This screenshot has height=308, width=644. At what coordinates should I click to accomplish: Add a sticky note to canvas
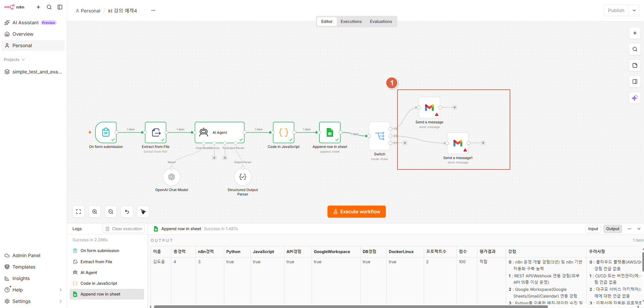[635, 65]
